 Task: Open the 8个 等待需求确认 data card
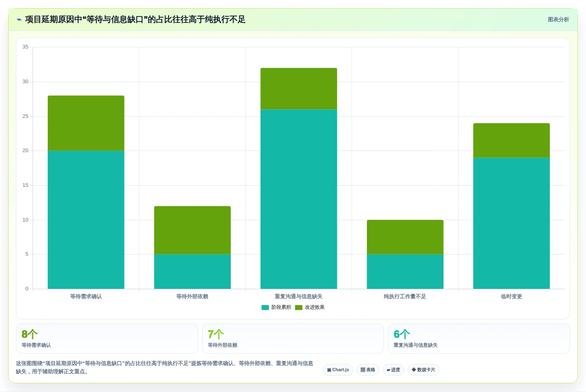point(107,339)
